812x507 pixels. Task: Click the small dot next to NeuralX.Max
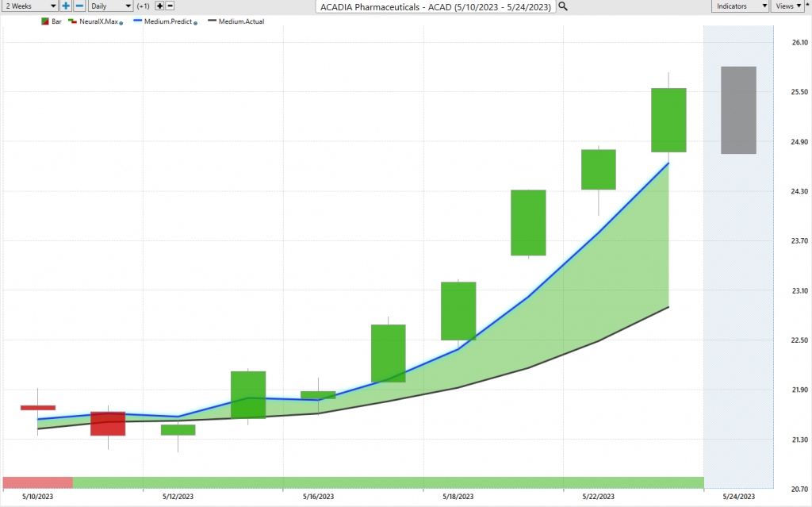[x=121, y=23]
